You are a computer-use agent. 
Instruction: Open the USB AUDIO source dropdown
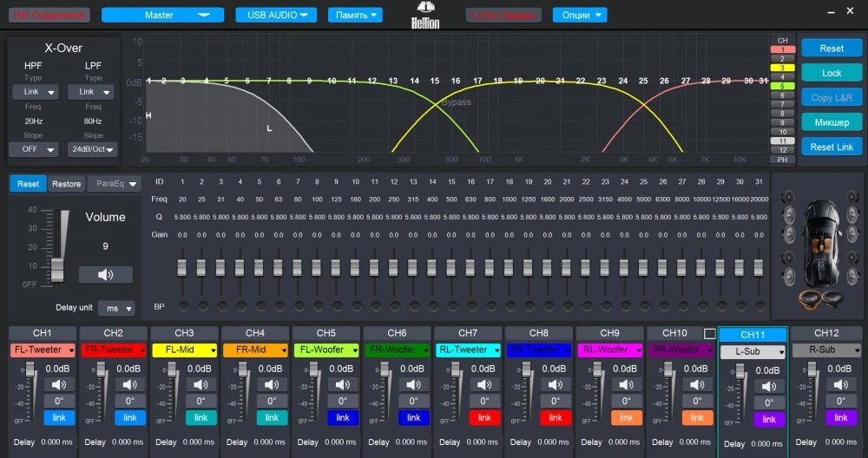[x=276, y=15]
